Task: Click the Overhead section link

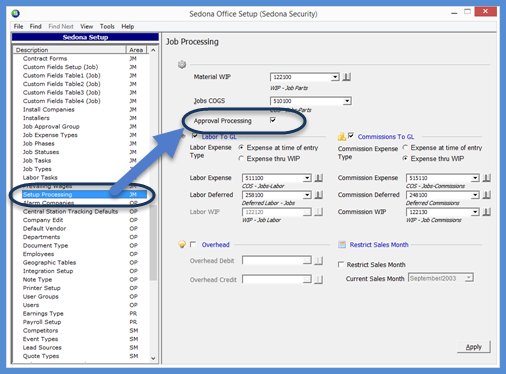Action: pyautogui.click(x=215, y=245)
